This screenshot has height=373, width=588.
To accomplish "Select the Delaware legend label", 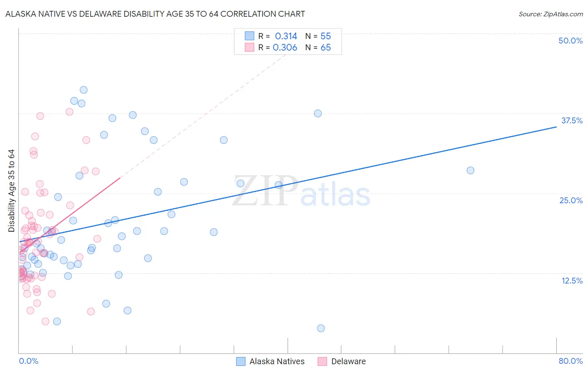I will [x=348, y=361].
